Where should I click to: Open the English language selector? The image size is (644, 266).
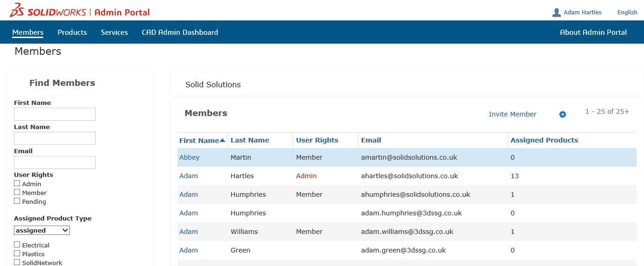pos(627,13)
